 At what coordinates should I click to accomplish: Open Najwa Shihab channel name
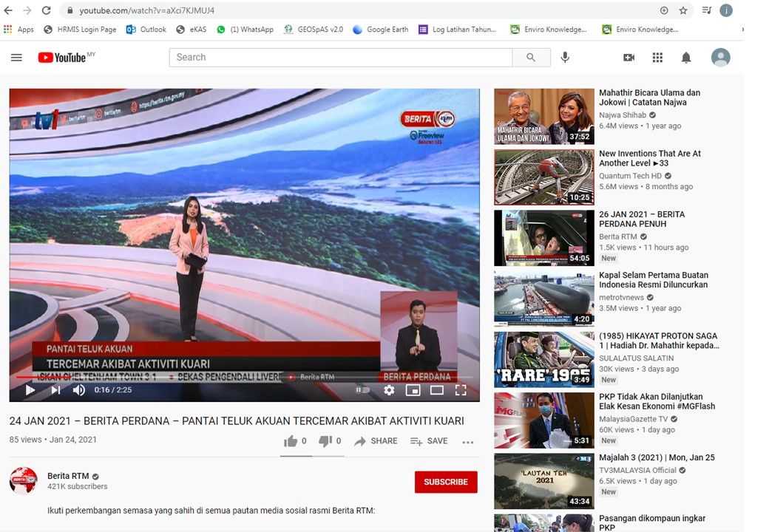coord(623,115)
